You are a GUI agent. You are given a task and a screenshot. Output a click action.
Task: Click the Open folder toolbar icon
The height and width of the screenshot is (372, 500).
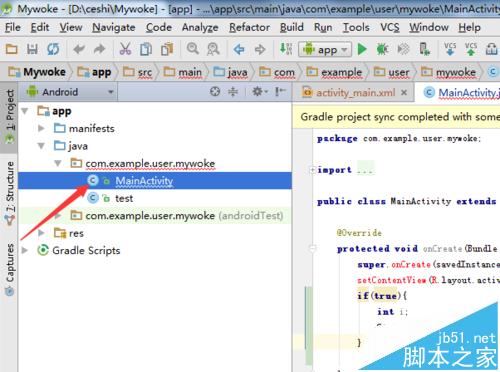[12, 49]
